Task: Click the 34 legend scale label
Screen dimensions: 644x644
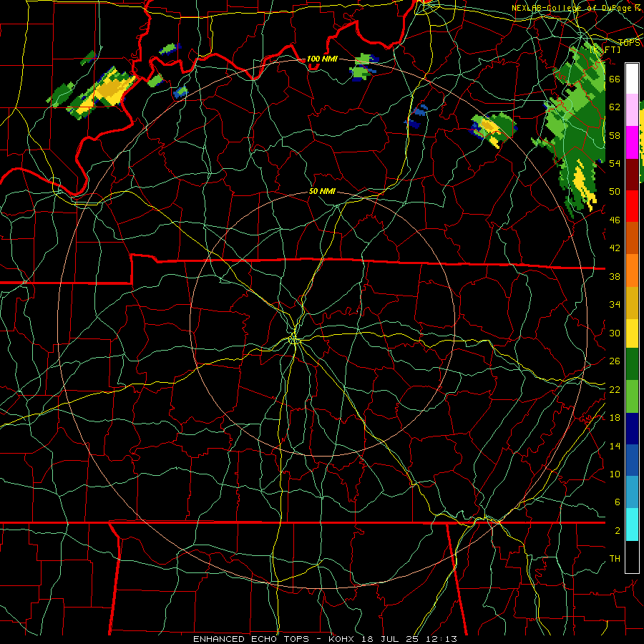Action: [615, 304]
